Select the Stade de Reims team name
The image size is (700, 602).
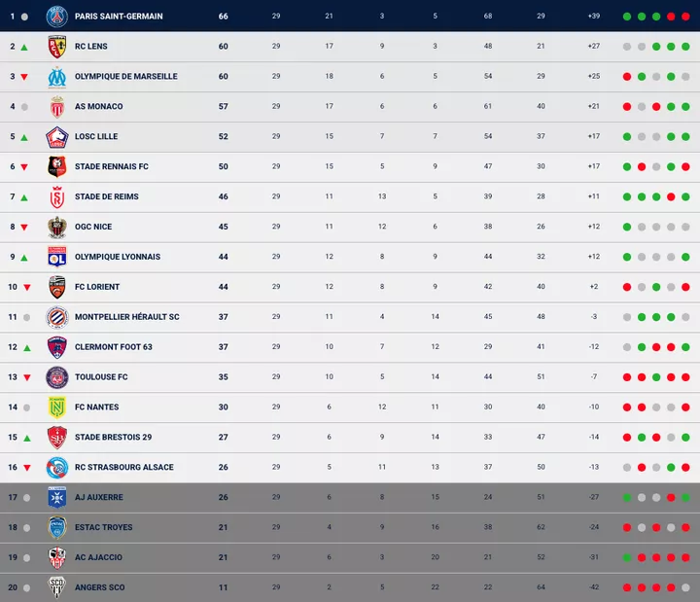[106, 196]
